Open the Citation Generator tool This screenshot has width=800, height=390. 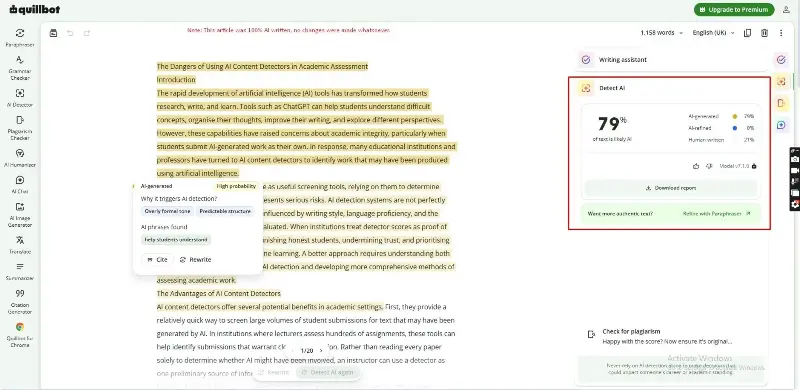20,302
